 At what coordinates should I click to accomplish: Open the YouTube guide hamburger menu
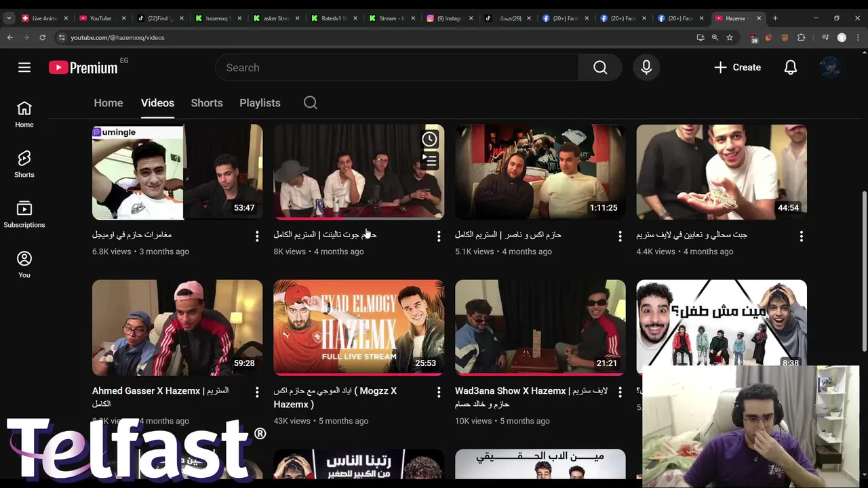tap(24, 67)
